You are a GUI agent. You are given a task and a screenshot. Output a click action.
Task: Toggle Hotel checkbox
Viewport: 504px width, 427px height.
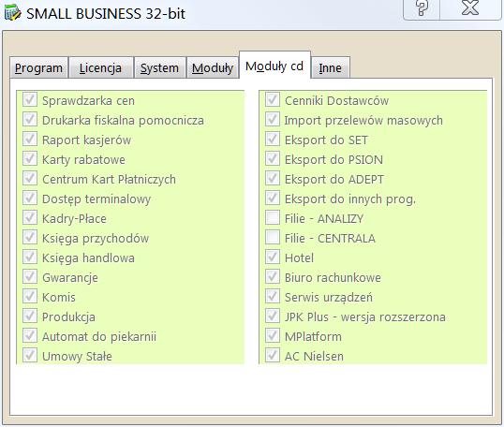273,257
